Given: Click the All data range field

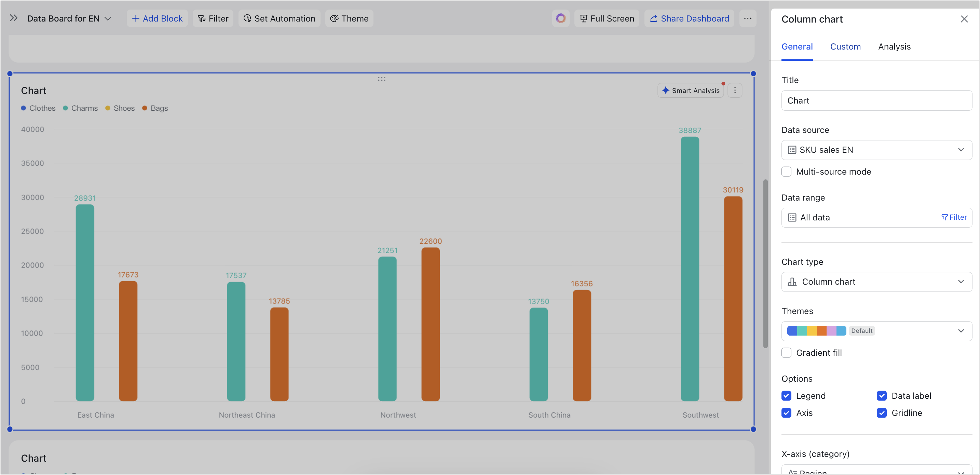Looking at the screenshot, I should [x=876, y=218].
